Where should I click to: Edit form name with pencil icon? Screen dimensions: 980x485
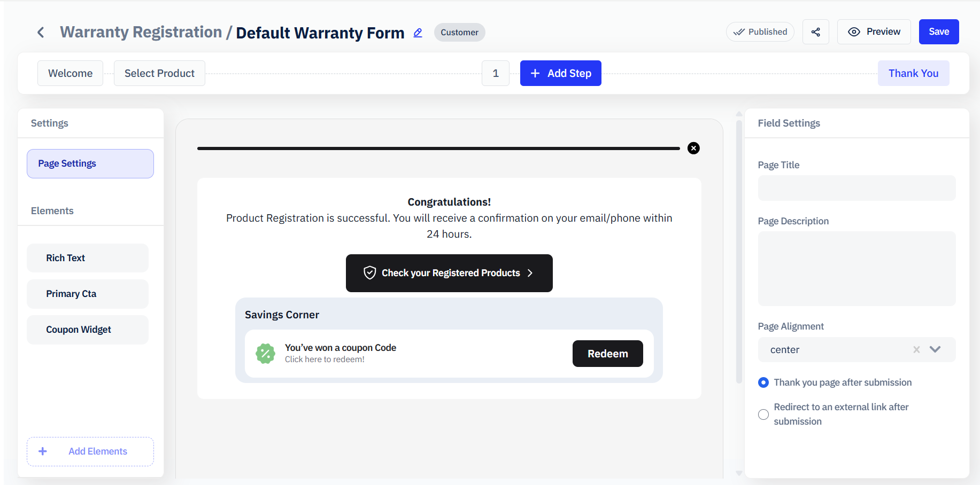pyautogui.click(x=418, y=33)
